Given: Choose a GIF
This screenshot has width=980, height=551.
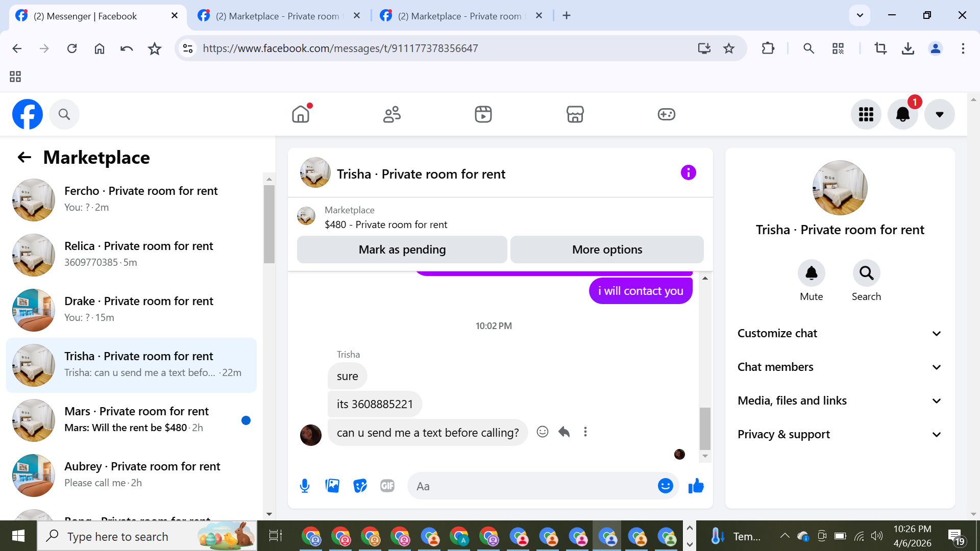Looking at the screenshot, I should (387, 486).
